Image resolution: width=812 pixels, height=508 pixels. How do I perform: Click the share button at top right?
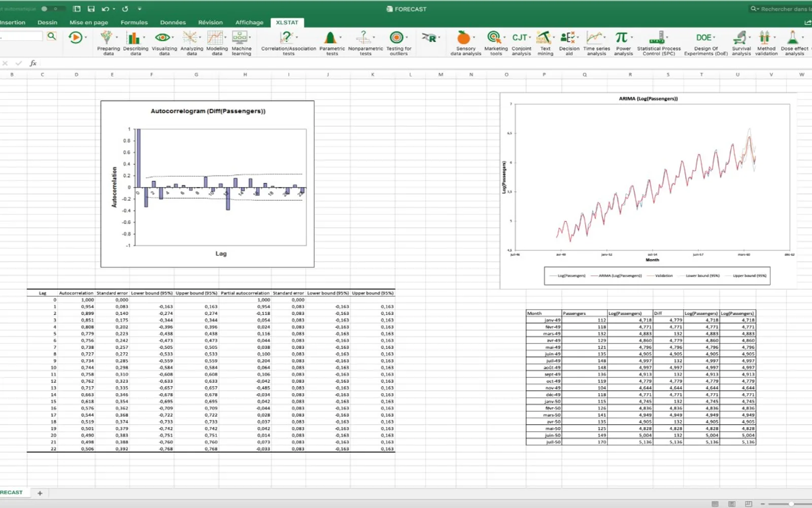[807, 22]
